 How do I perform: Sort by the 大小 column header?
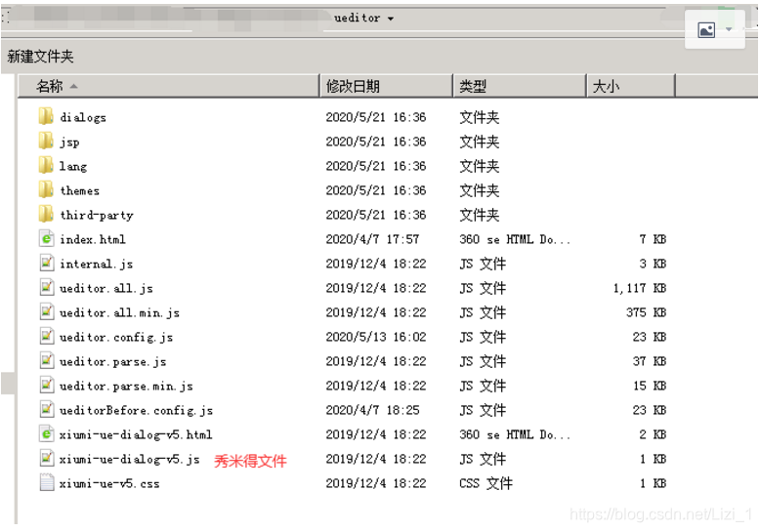pos(631,86)
